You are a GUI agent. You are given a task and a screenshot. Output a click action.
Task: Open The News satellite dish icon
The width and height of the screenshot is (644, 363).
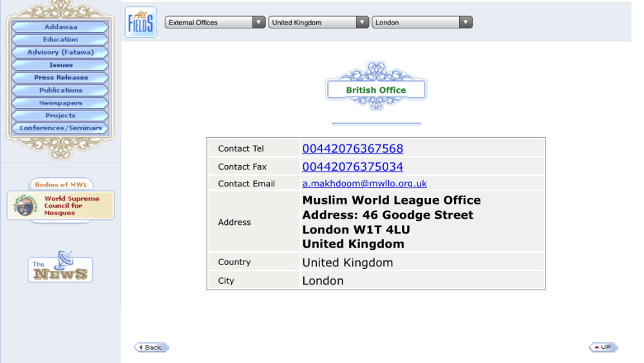[61, 266]
